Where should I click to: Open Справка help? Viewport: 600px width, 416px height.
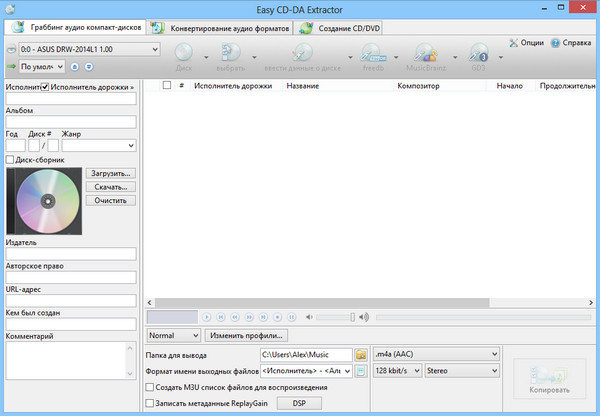click(571, 43)
